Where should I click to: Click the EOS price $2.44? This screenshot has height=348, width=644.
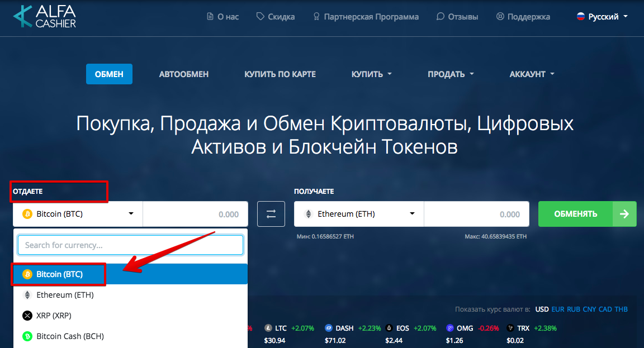pos(394,340)
